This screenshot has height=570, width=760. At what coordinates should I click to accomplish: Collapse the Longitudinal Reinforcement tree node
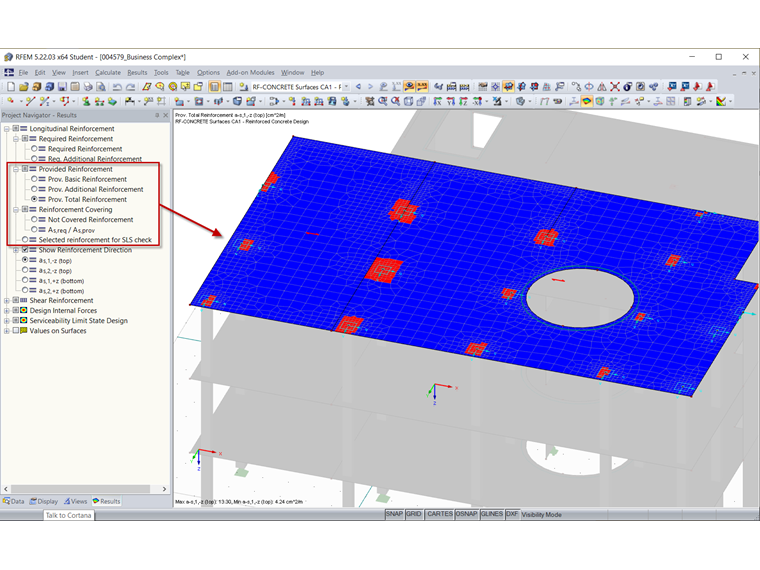click(x=7, y=129)
